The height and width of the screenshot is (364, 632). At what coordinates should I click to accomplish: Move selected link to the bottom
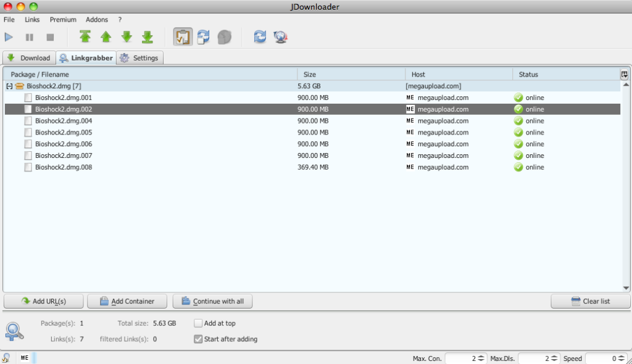[148, 36]
